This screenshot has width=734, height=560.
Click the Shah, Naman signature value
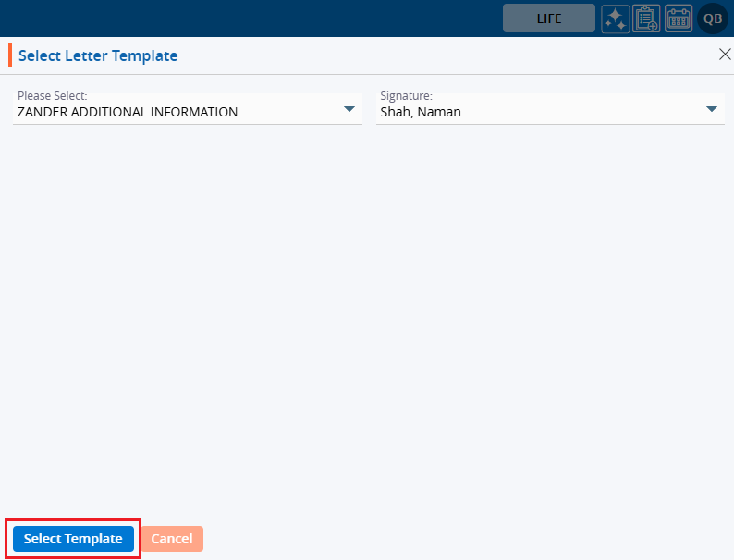(421, 112)
